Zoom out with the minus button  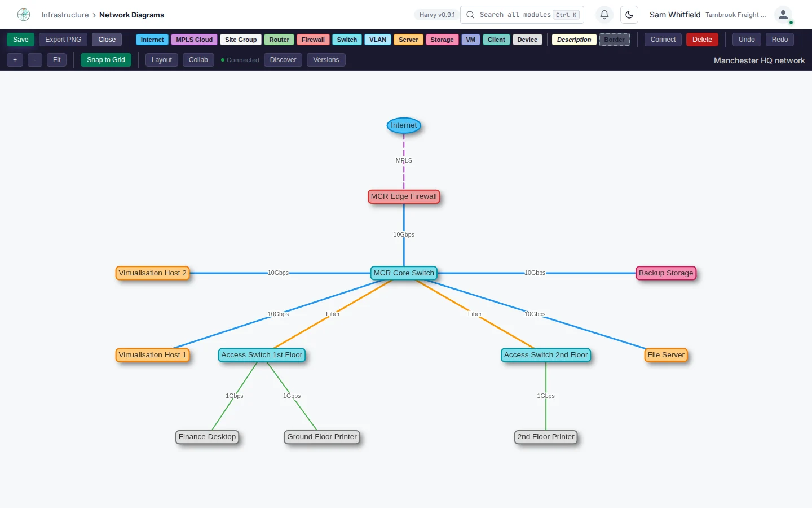coord(35,60)
